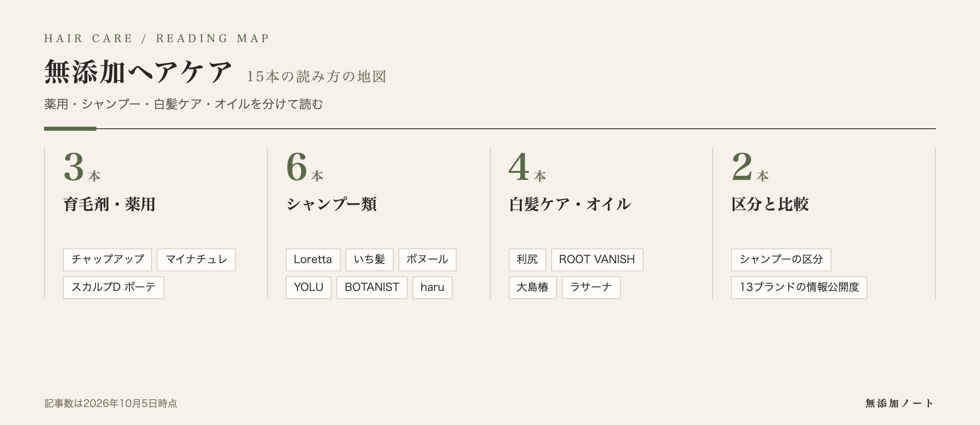Click the HAIR CARE / READING MAP label
The width and height of the screenshot is (980, 425).
click(x=157, y=38)
